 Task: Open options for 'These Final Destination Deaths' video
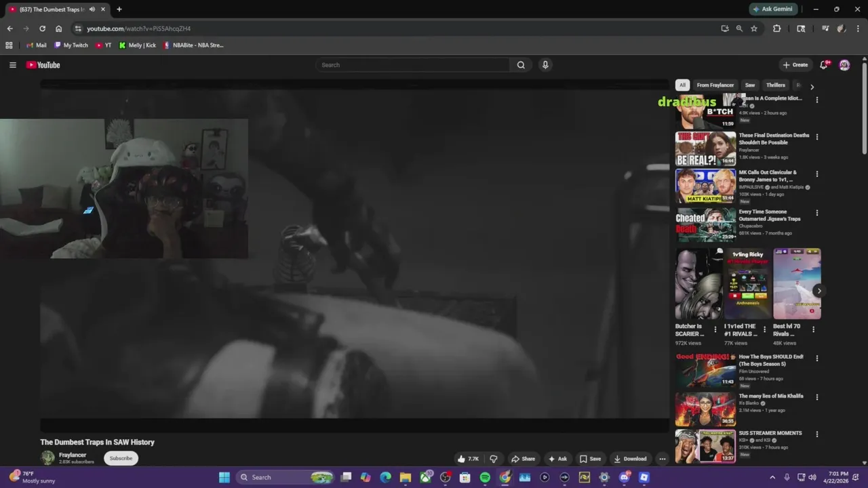(x=816, y=137)
